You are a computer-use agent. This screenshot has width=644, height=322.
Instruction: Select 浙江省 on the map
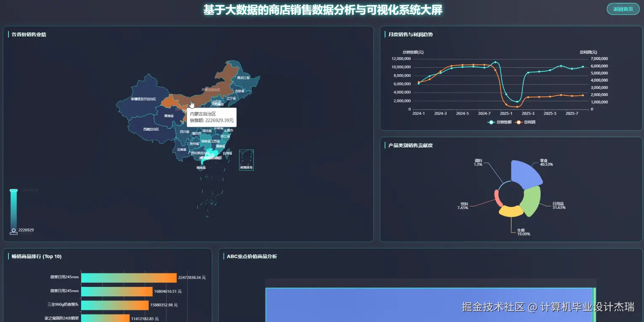pyautogui.click(x=226, y=136)
